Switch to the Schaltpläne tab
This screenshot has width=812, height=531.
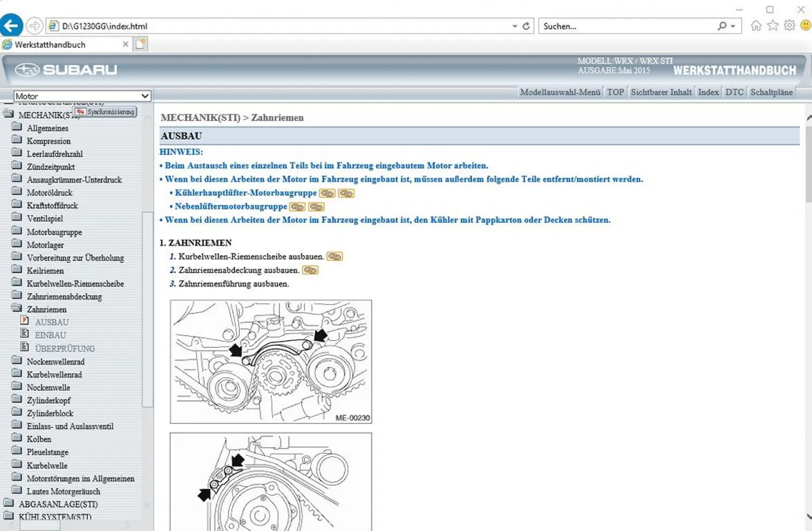(x=771, y=92)
